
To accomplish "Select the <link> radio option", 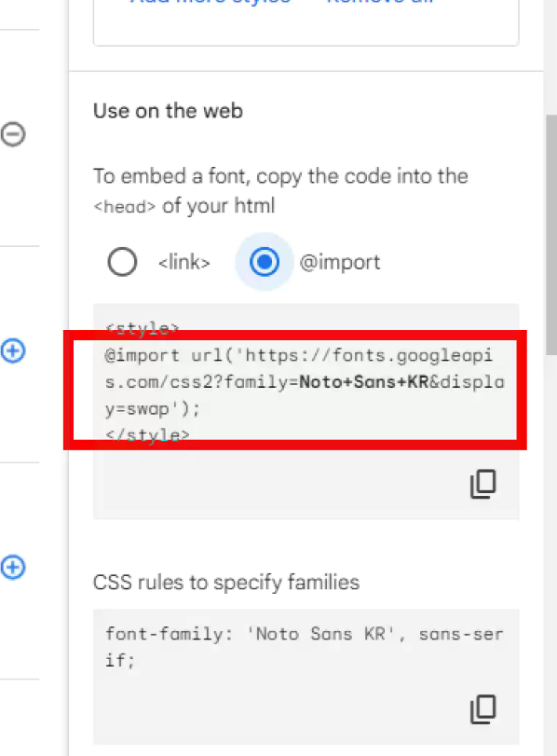I will click(x=122, y=262).
